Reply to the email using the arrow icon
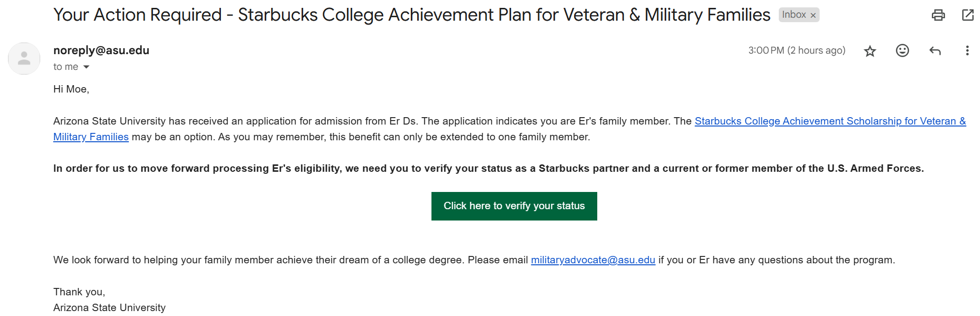980x316 pixels. [x=935, y=51]
